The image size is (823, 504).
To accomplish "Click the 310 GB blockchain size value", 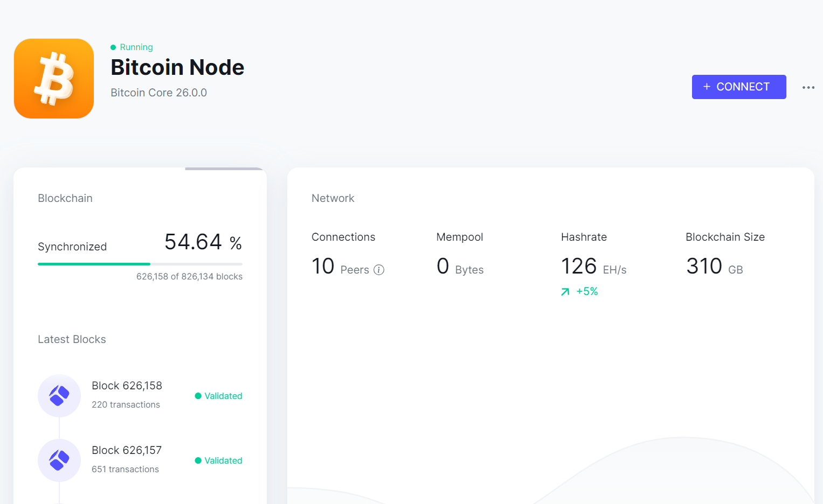I will click(x=715, y=266).
